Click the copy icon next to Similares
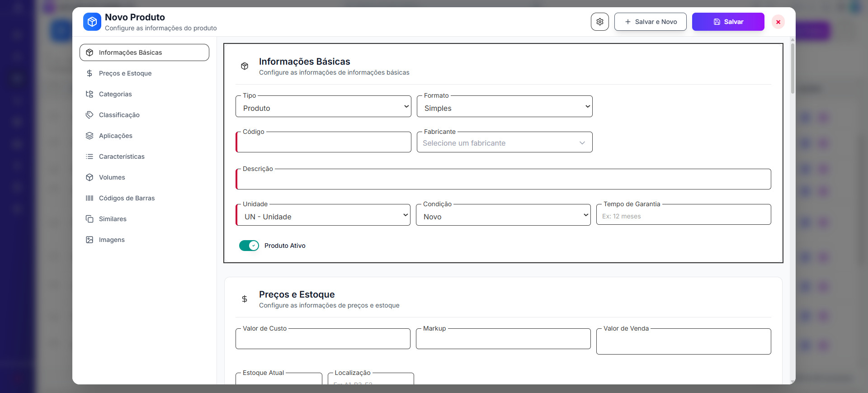The width and height of the screenshot is (868, 393). pyautogui.click(x=90, y=219)
